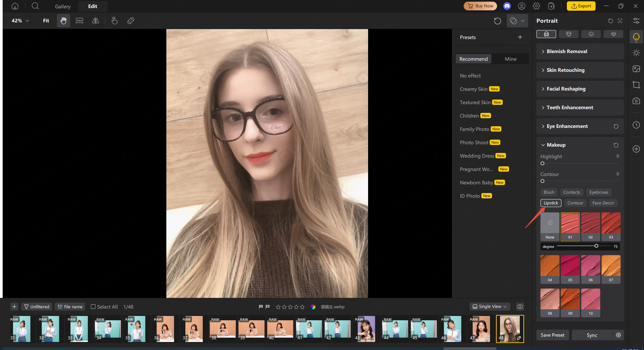Expand the Skin Retouching section
644x350 pixels.
pos(580,70)
